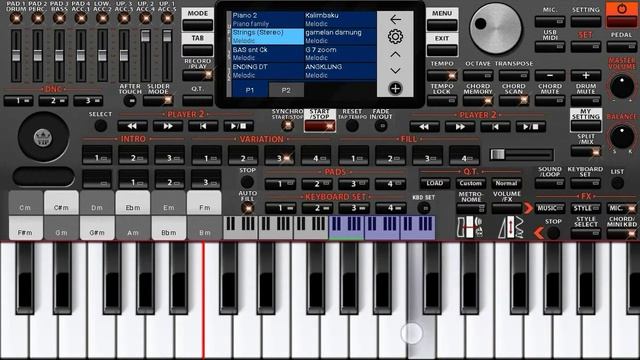The width and height of the screenshot is (640, 360).
Task: Click the Normal Q.T. button
Action: (x=506, y=183)
